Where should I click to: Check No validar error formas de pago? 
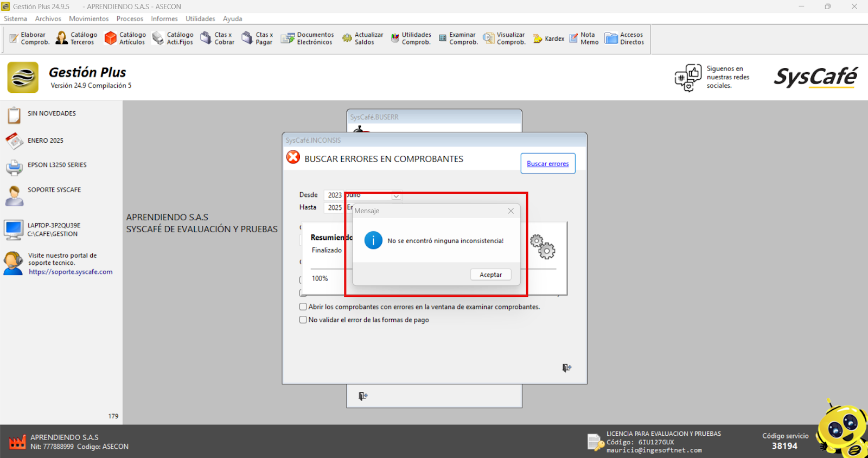[303, 320]
